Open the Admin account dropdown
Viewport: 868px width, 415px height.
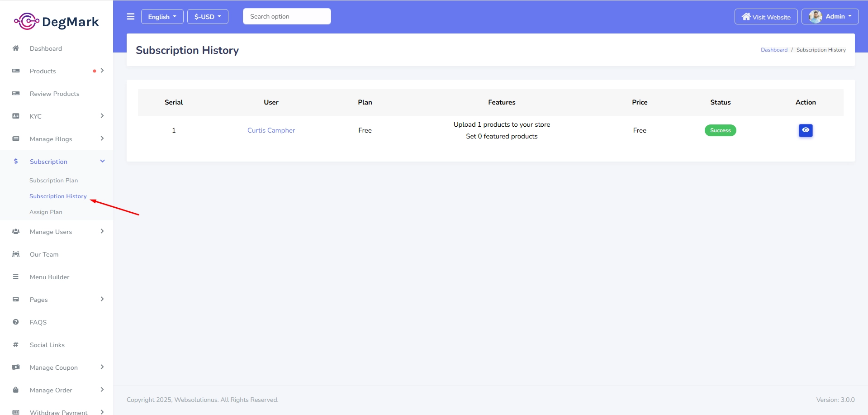(x=830, y=17)
